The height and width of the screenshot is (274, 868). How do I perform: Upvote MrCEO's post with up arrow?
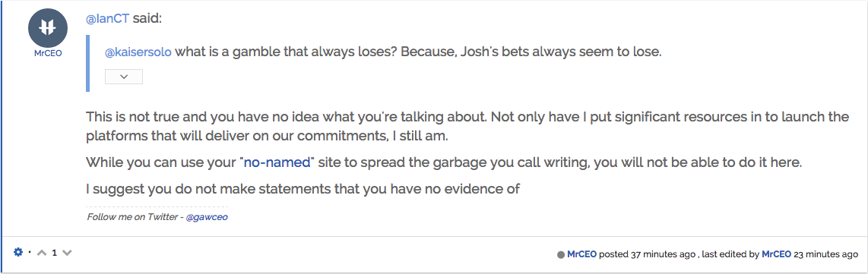pyautogui.click(x=42, y=253)
